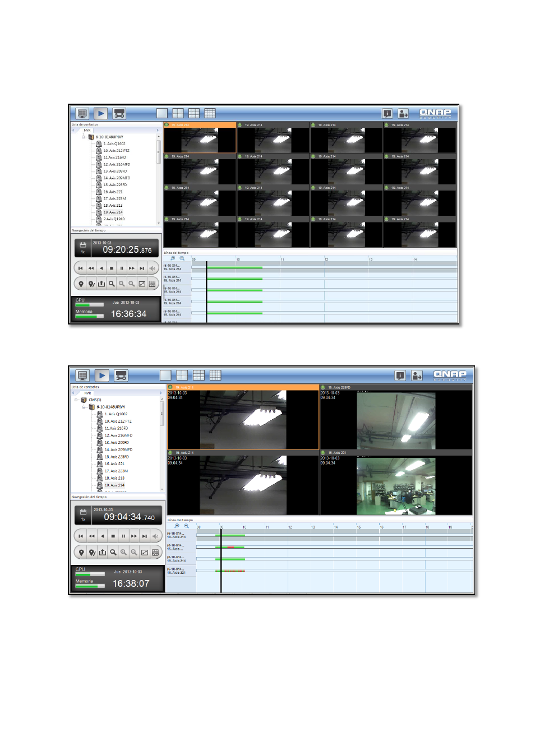Screen dimensions: 535x756
Task: Switch to NVR tab in upper screenshot
Action: (x=87, y=130)
